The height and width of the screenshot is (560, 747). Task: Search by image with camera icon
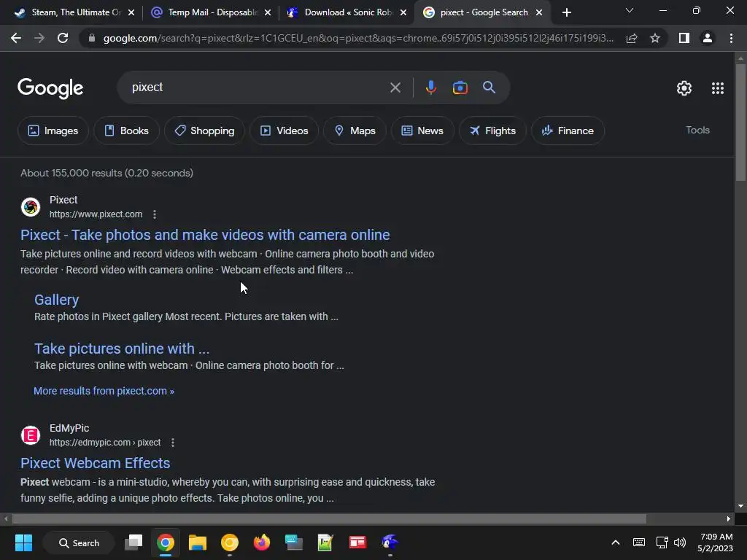coord(460,87)
